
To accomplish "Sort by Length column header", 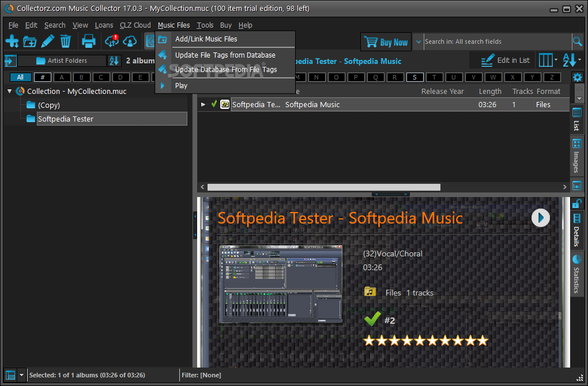I will tap(490, 92).
